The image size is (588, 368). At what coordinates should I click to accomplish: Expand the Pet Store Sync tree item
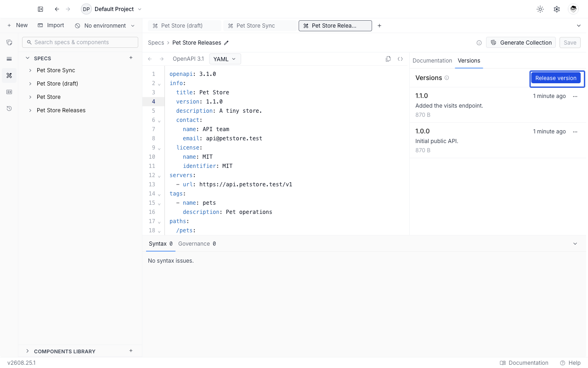tap(30, 70)
